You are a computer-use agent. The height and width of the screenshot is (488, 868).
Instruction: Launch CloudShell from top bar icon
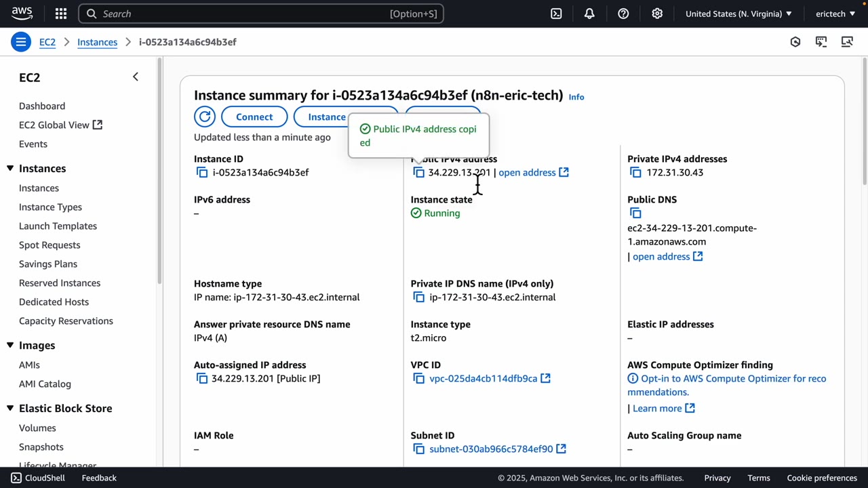[556, 14]
